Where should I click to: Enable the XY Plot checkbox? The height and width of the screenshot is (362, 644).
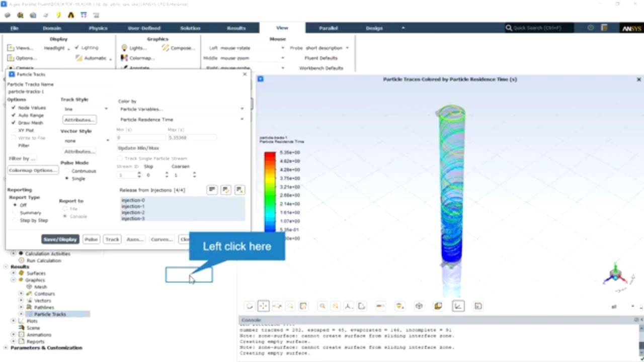point(14,130)
